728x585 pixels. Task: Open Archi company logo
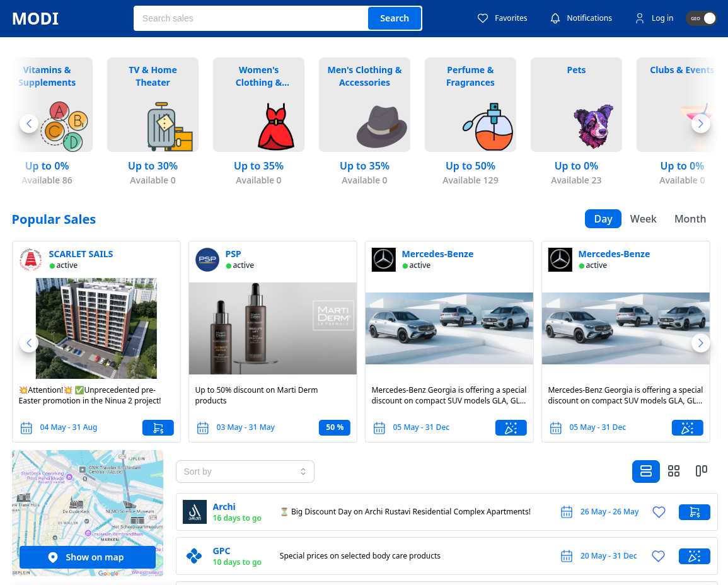tap(195, 512)
